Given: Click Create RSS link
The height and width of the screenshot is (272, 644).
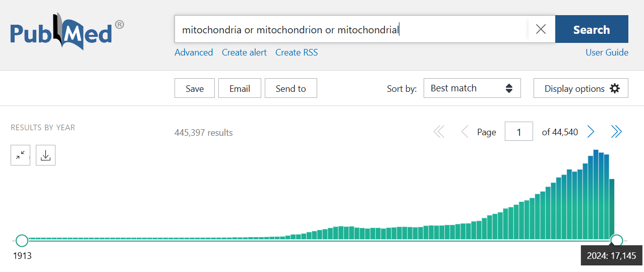Looking at the screenshot, I should pos(297,52).
